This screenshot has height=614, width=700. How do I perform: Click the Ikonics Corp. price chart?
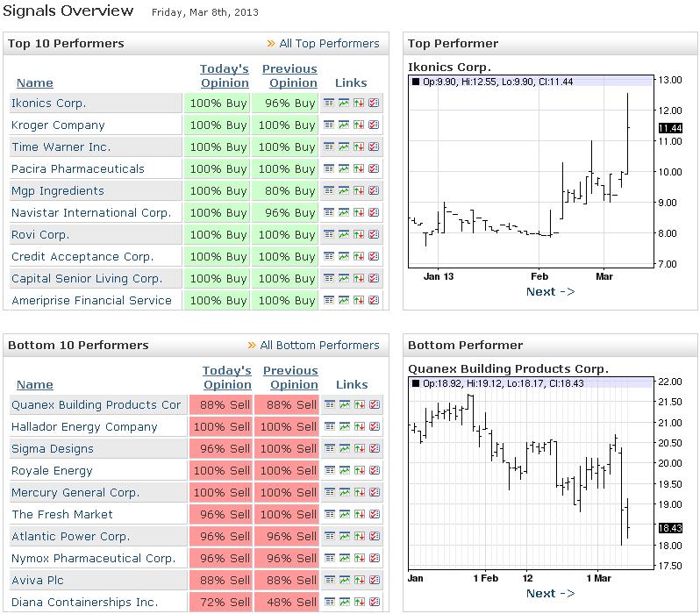click(531, 171)
